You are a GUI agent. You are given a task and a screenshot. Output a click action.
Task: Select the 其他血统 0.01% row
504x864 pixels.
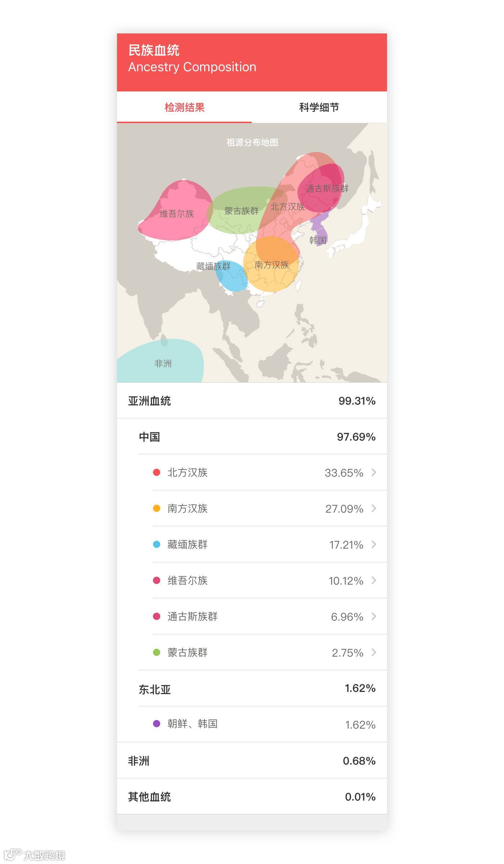pyautogui.click(x=252, y=797)
